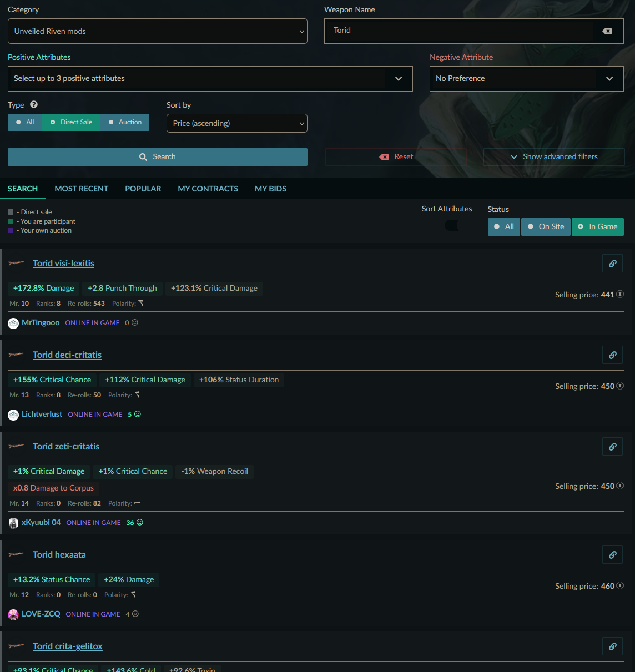Open Lichtverlust's profile link
The width and height of the screenshot is (635, 672).
[x=42, y=414]
